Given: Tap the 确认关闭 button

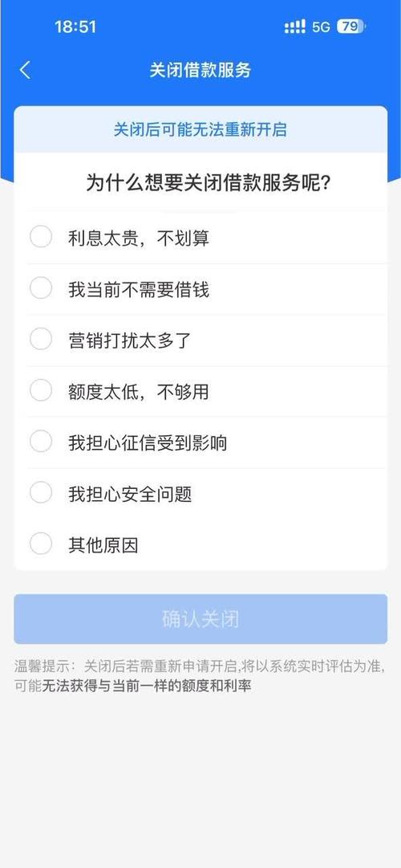Looking at the screenshot, I should tap(200, 619).
